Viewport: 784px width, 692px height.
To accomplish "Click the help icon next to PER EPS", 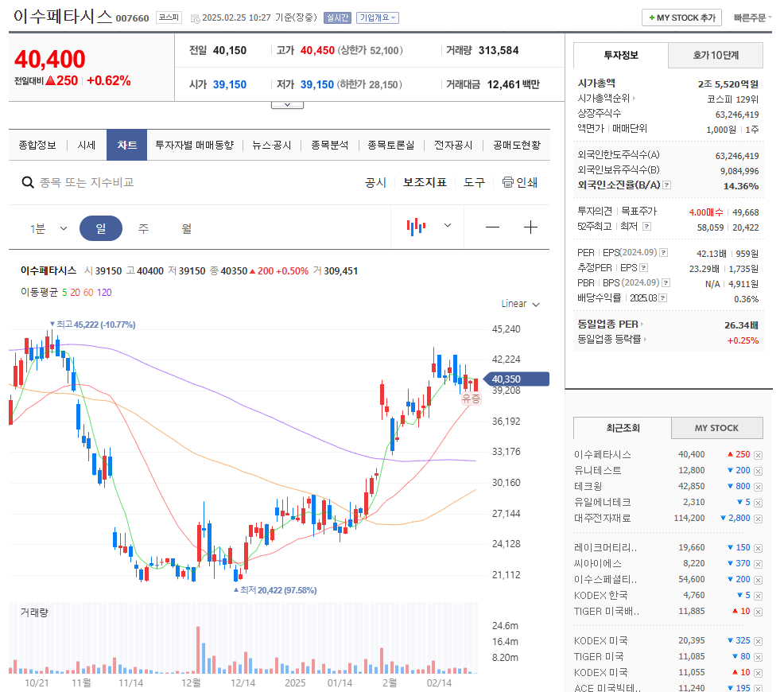I will pyautogui.click(x=664, y=253).
